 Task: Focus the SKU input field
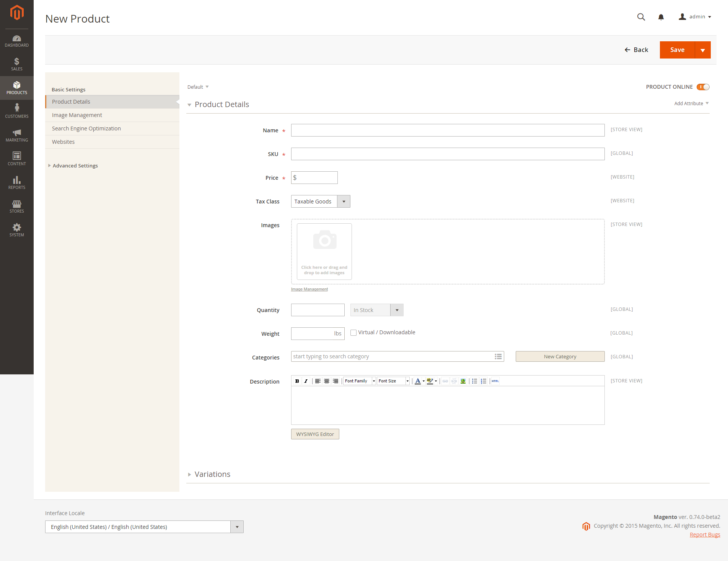pos(448,154)
